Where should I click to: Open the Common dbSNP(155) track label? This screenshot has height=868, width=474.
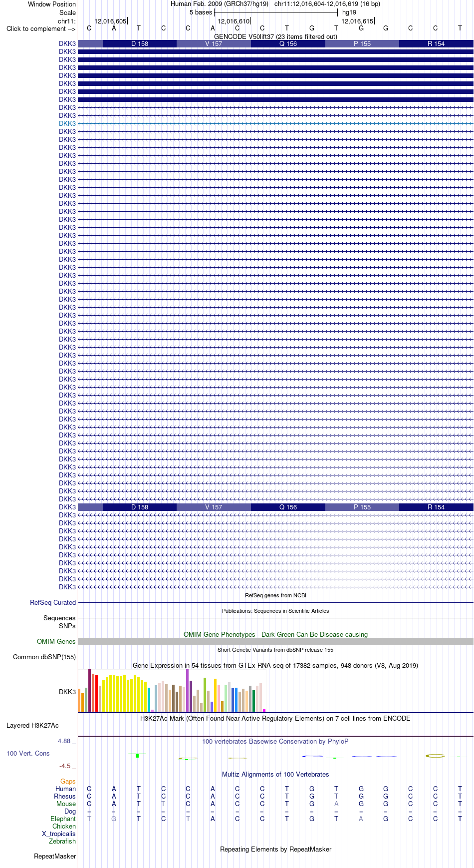(x=44, y=657)
